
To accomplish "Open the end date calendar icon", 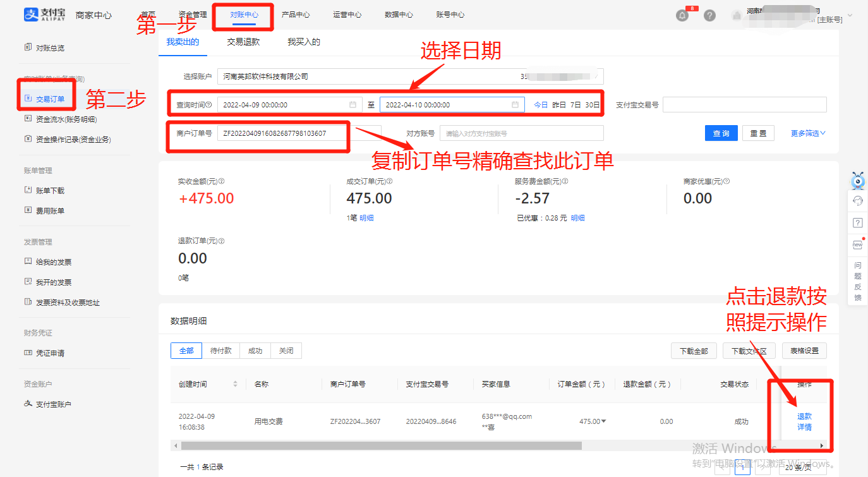I will [x=515, y=105].
